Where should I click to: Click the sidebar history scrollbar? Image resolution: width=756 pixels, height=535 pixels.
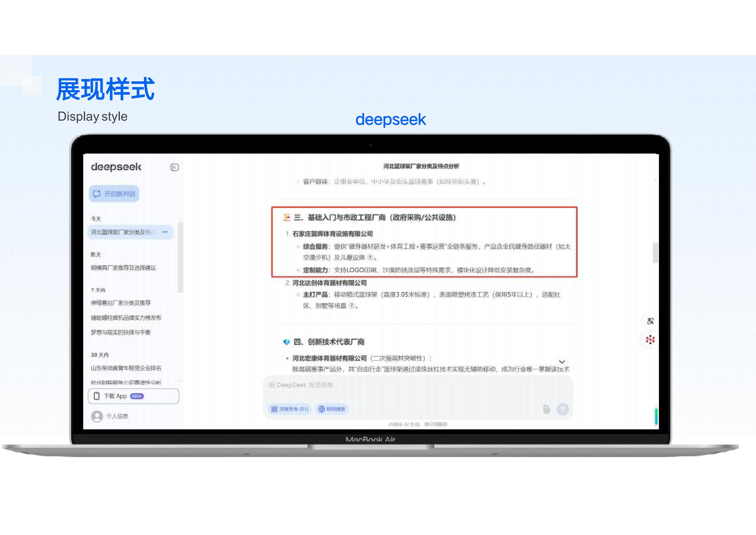click(180, 257)
